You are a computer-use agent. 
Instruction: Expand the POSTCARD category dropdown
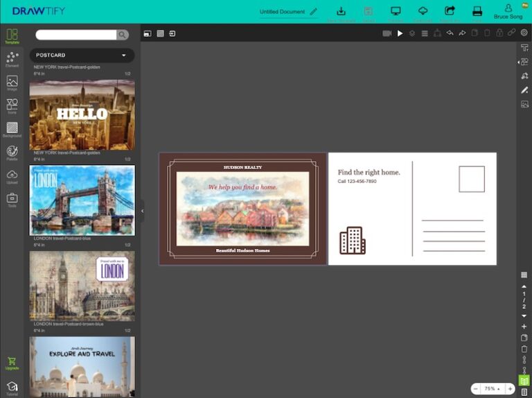pyautogui.click(x=82, y=55)
